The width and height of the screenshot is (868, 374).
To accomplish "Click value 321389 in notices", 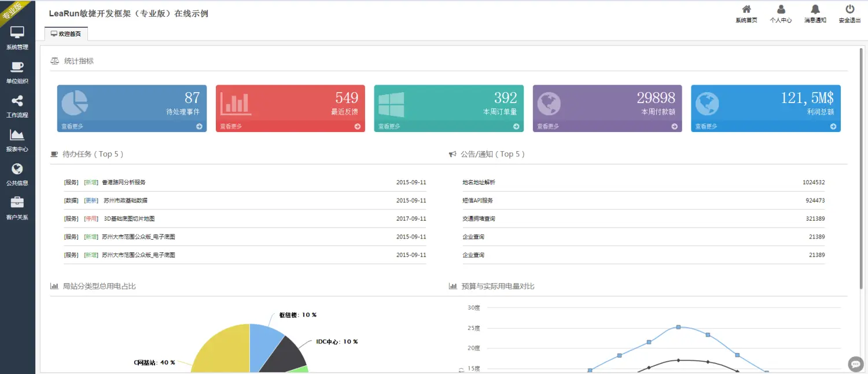I will (815, 219).
